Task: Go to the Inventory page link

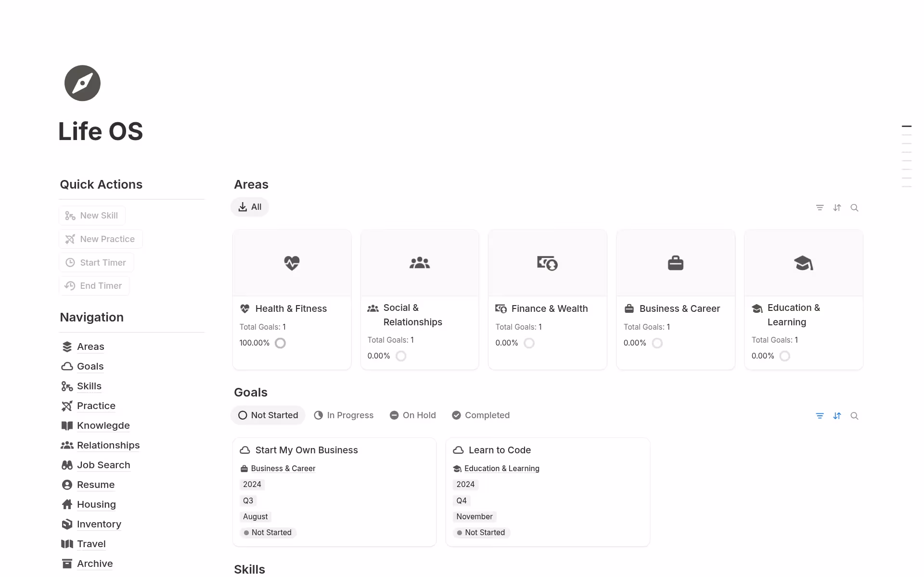Action: pyautogui.click(x=99, y=524)
